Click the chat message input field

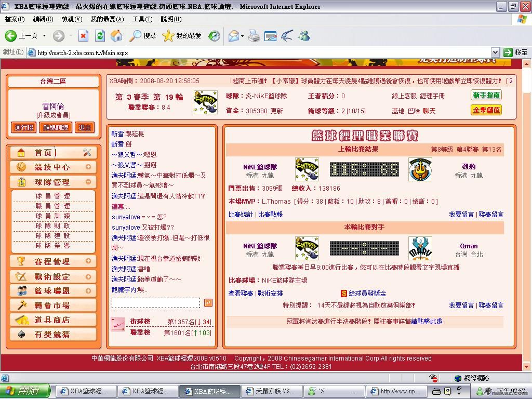[156, 303]
